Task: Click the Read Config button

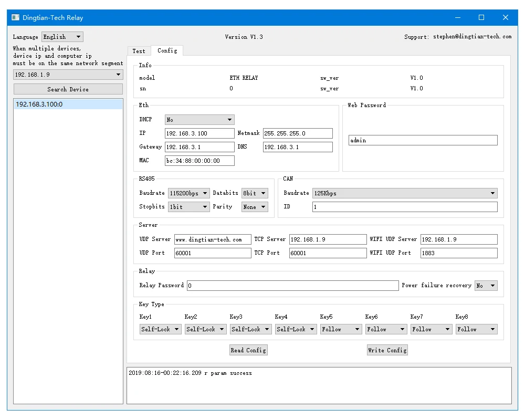Action: pos(248,350)
